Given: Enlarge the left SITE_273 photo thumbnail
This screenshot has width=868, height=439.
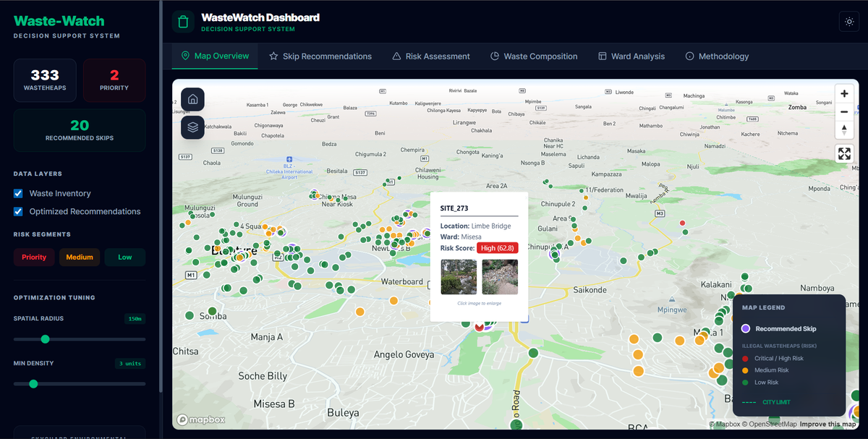Looking at the screenshot, I should (459, 277).
